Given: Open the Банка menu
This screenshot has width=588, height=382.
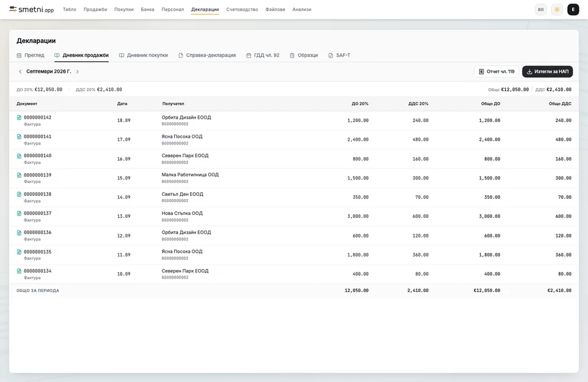Looking at the screenshot, I should (x=148, y=9).
